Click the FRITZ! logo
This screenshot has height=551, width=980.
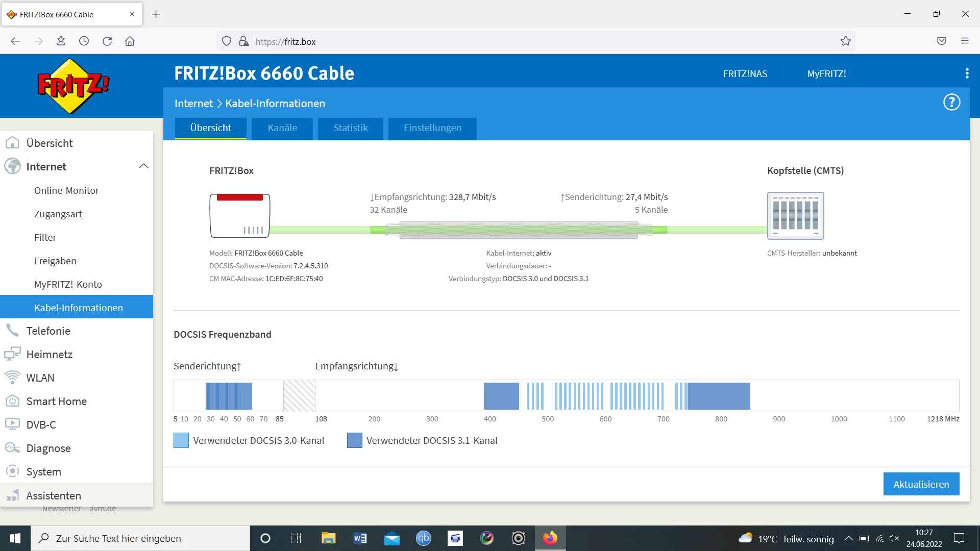(73, 86)
